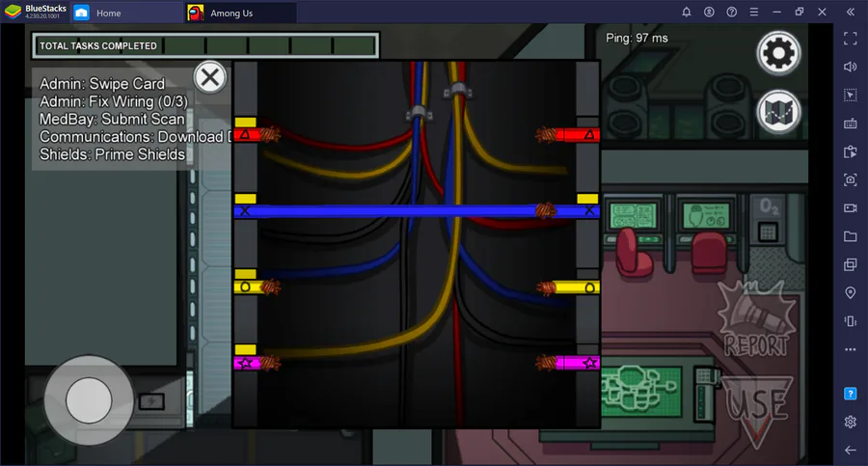Viewport: 868px width, 466px height.
Task: Open the game settings gear
Action: click(x=778, y=53)
